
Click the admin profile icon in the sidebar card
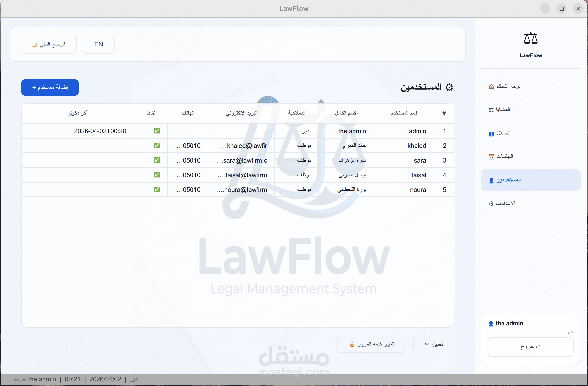point(491,324)
